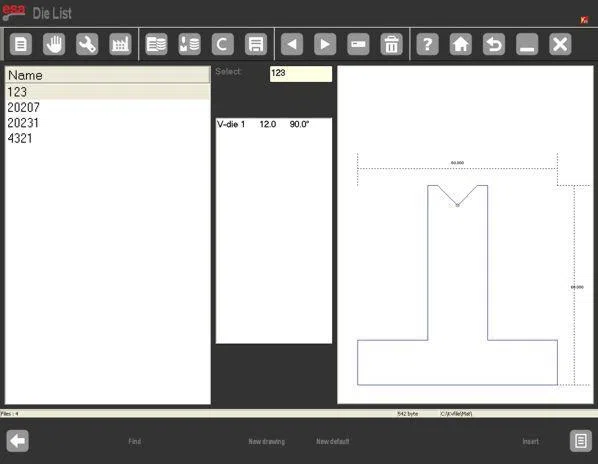Open the menu list icon at bottom right
Viewport: 598px width, 464px height.
point(580,441)
